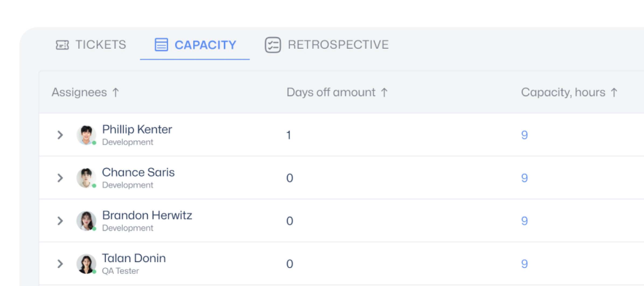Click the Tickets tab ticket icon
The width and height of the screenshot is (644, 286).
pos(62,45)
